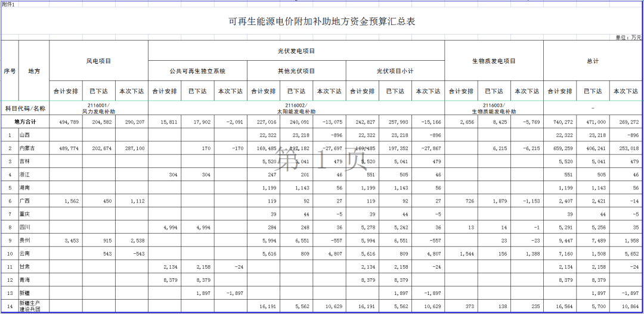Click the cell with value -1,153
Screen dimensions: 644x314
[527, 201]
